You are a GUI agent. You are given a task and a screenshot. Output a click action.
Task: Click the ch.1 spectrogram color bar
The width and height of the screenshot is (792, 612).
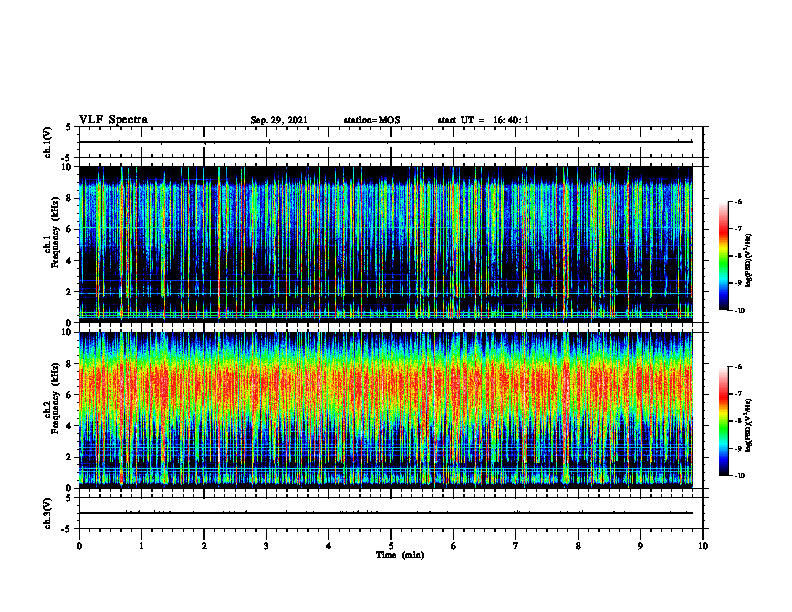point(723,256)
